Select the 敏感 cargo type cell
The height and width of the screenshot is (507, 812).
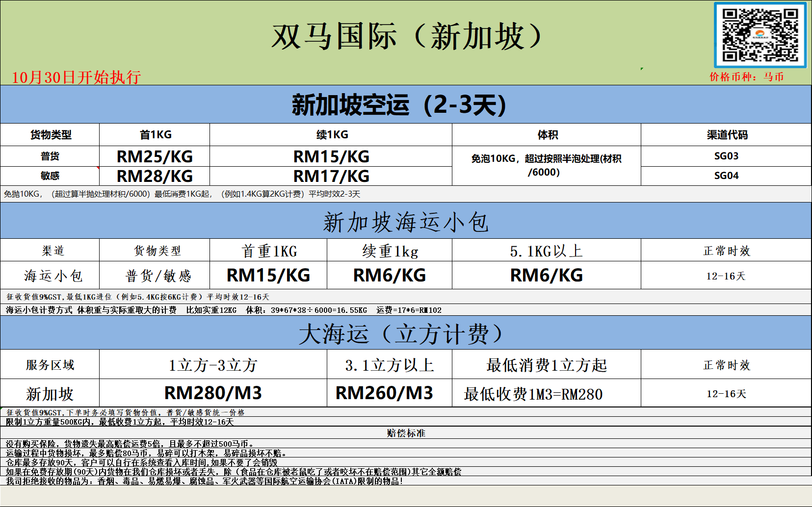[50, 176]
